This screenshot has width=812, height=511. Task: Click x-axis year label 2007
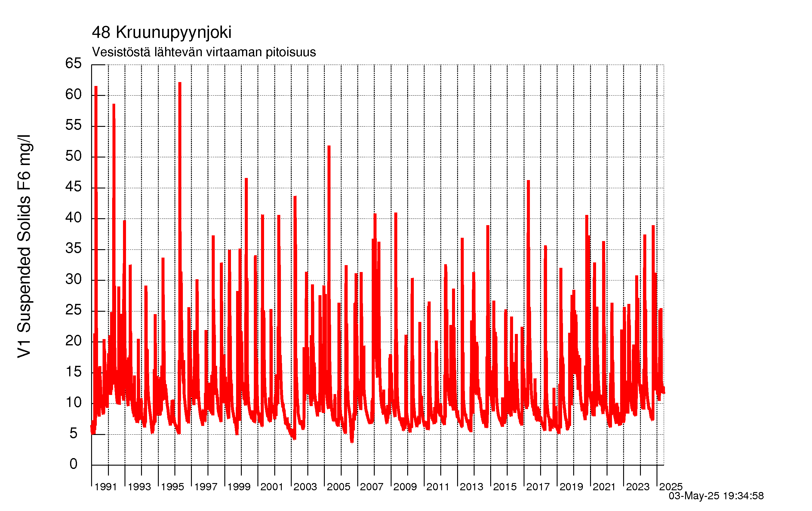(x=372, y=487)
